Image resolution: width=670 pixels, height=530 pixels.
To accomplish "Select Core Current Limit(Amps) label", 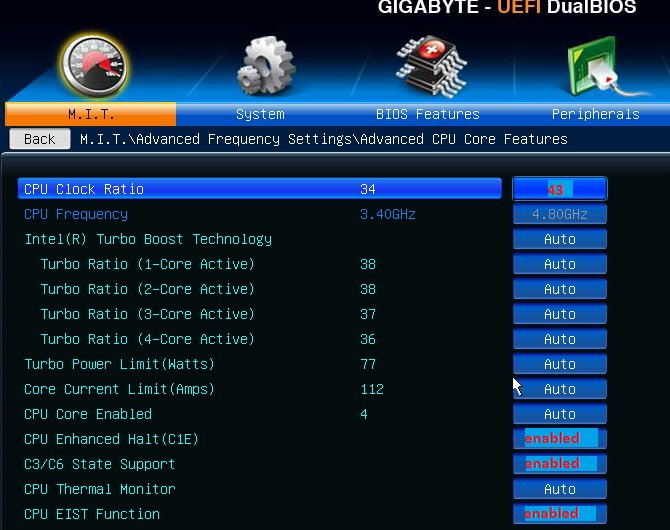I will (x=119, y=389).
